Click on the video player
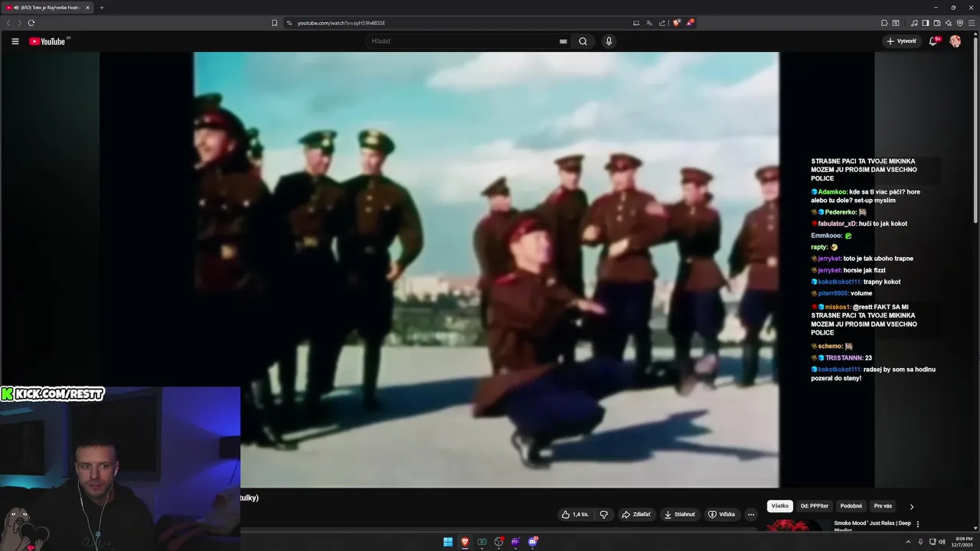 486,269
